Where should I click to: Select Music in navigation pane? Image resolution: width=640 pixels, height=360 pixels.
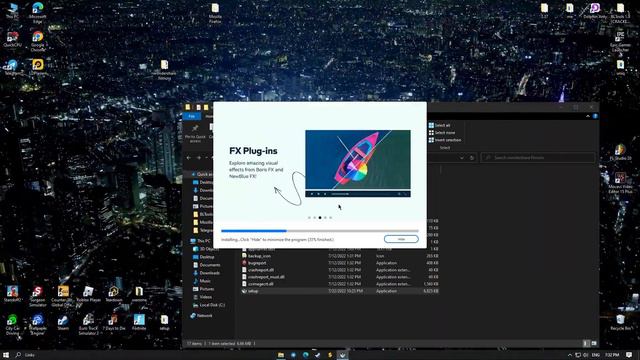(x=202, y=281)
